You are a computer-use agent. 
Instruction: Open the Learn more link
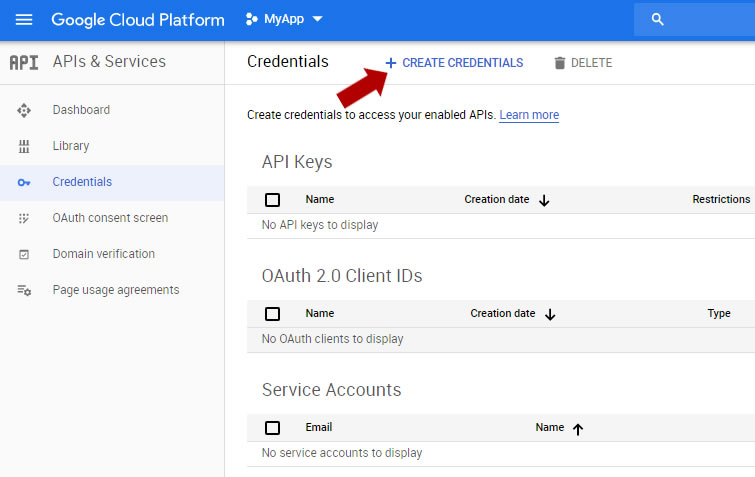pos(529,115)
